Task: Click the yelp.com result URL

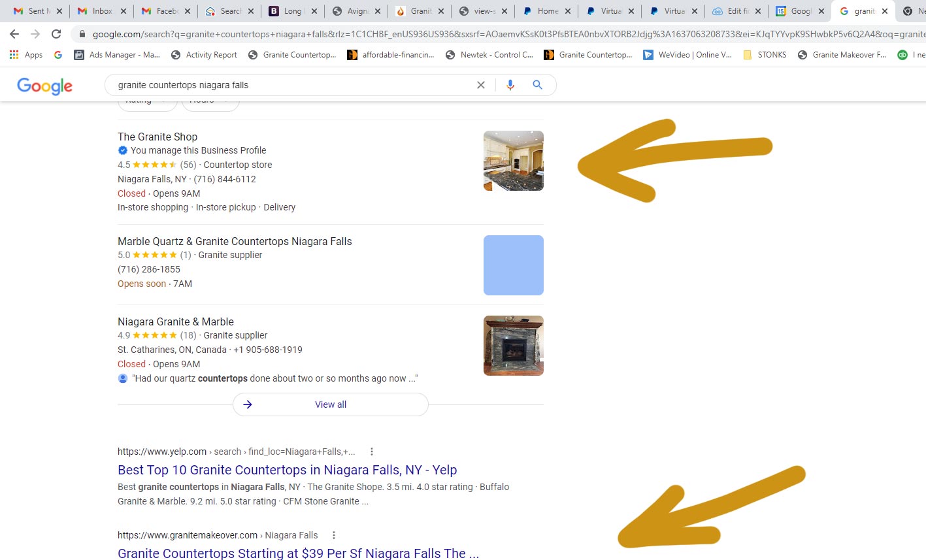Action: click(237, 452)
